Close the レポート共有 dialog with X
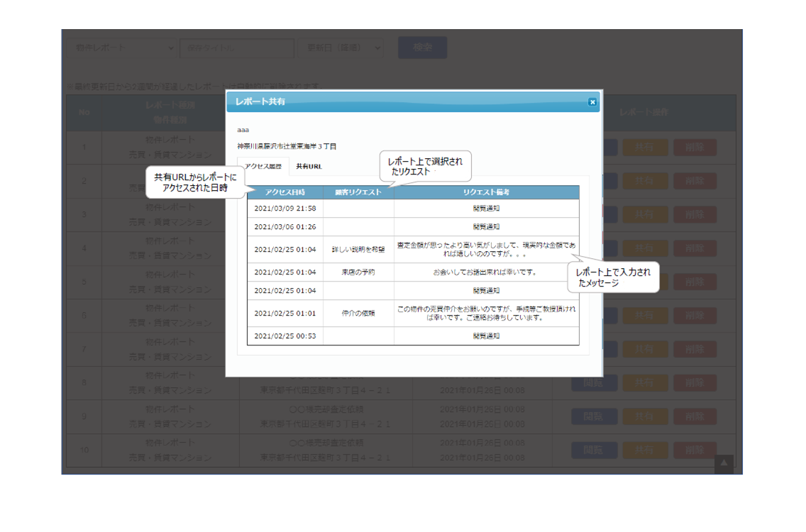 tap(592, 102)
